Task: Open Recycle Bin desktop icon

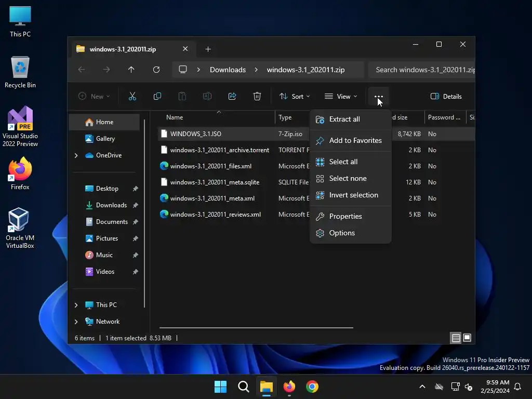Action: click(20, 72)
